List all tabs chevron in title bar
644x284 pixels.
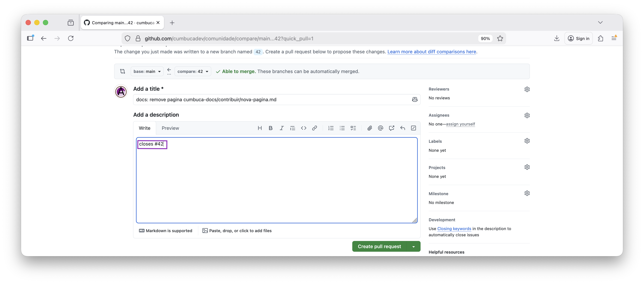pyautogui.click(x=600, y=23)
